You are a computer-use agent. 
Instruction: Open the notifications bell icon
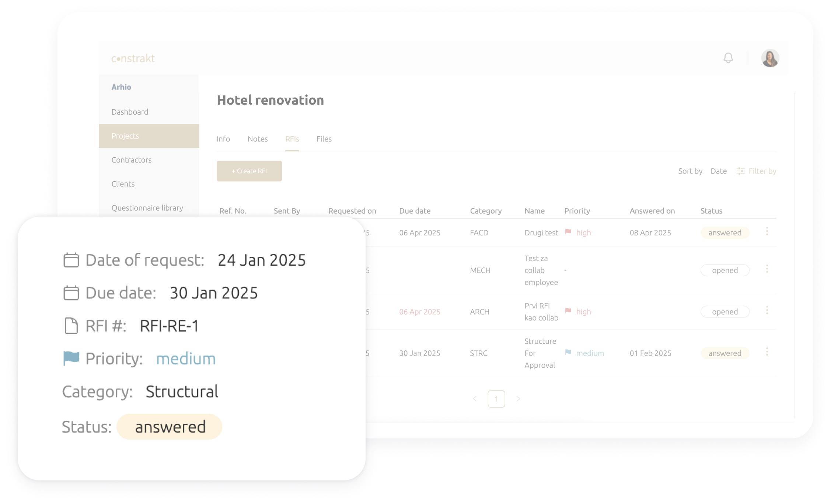728,58
